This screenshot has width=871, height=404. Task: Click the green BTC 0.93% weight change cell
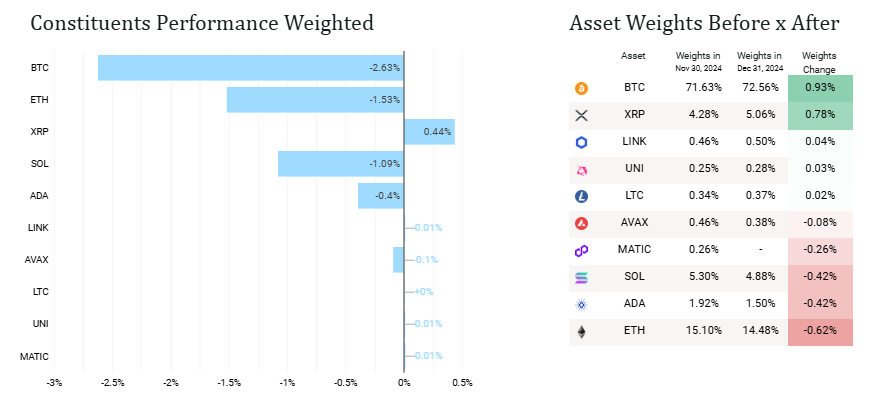[x=820, y=88]
